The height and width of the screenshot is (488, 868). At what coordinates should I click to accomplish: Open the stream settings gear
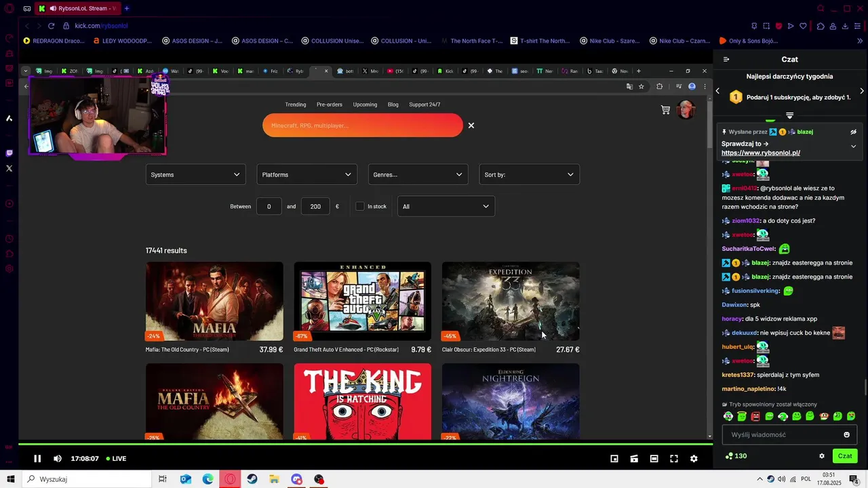click(x=694, y=459)
